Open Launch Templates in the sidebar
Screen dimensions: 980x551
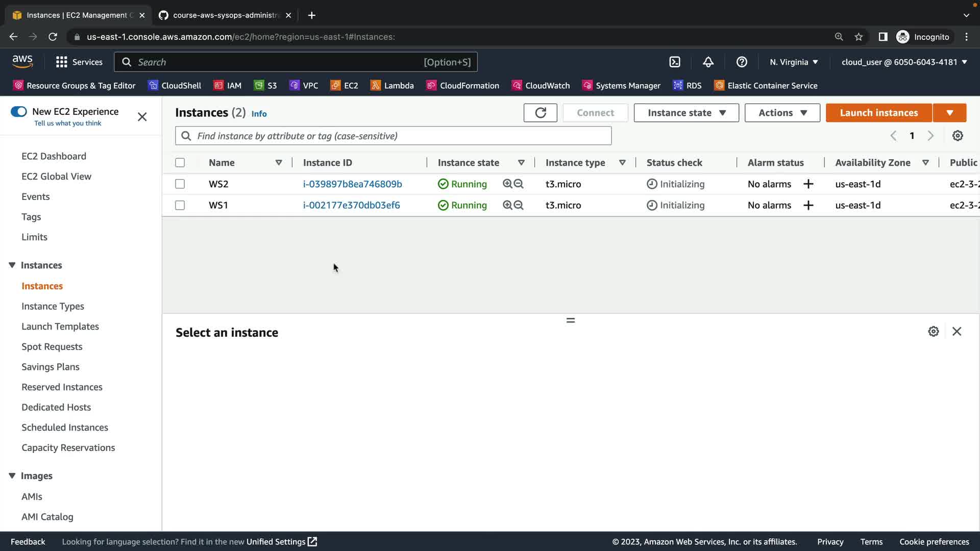(x=60, y=327)
